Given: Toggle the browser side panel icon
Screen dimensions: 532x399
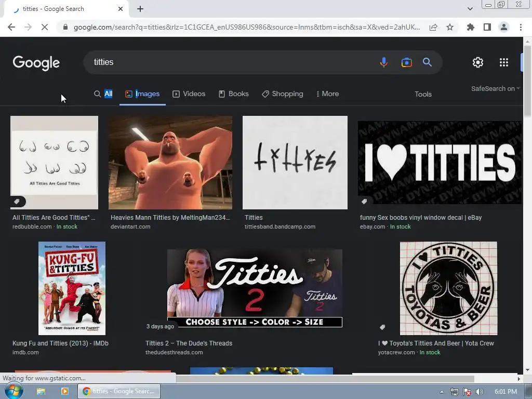Looking at the screenshot, I should click(x=487, y=27).
